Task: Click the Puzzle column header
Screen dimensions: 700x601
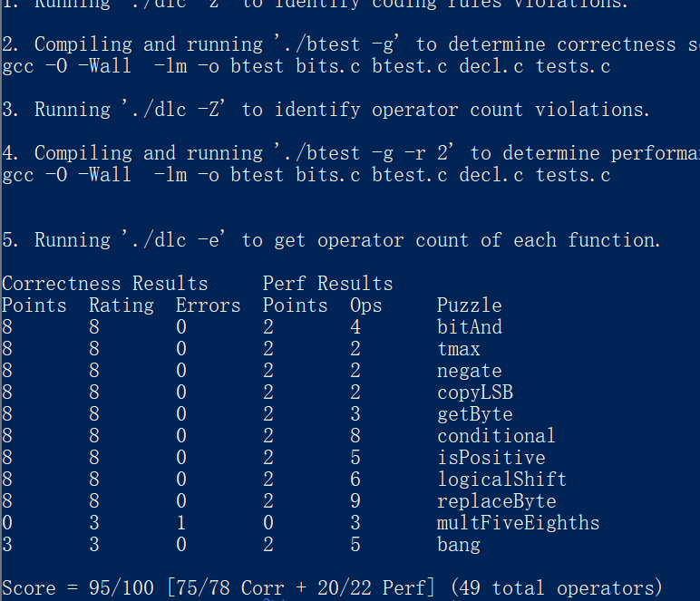Action: point(469,305)
